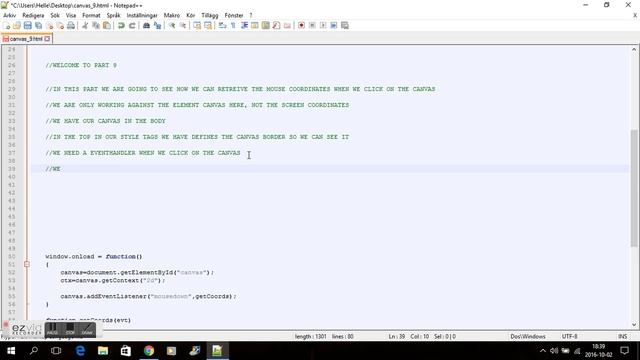Click the Save All toolbar icon
The image size is (640, 360).
click(38, 25)
